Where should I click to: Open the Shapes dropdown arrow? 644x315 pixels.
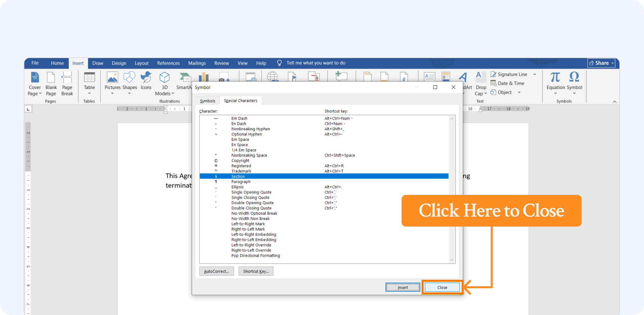(x=129, y=93)
